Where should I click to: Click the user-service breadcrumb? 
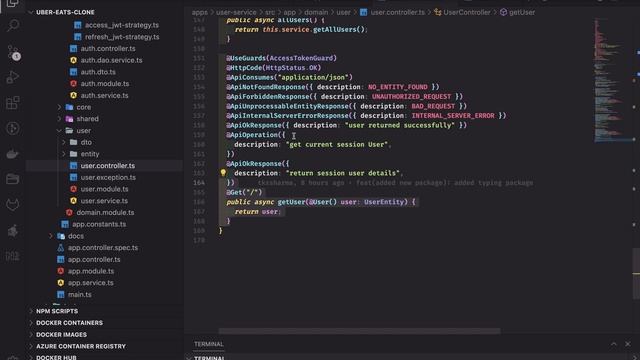click(x=236, y=12)
